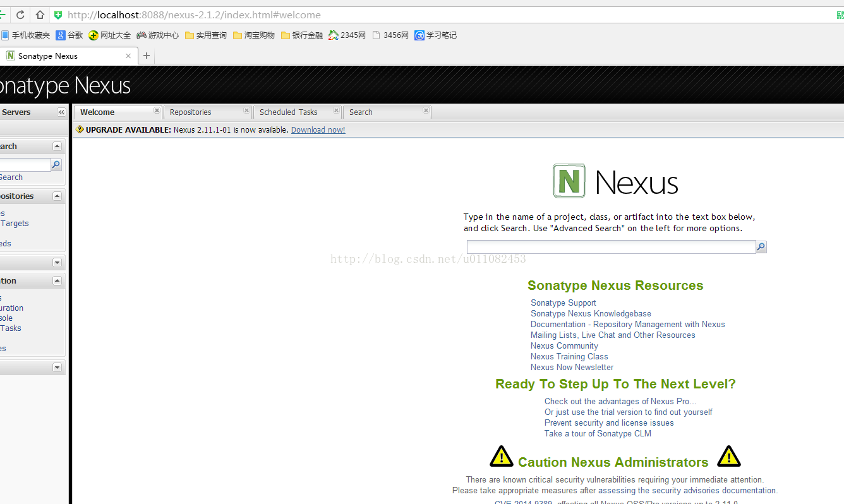Collapse the Repositories sidebar section

[x=57, y=196]
